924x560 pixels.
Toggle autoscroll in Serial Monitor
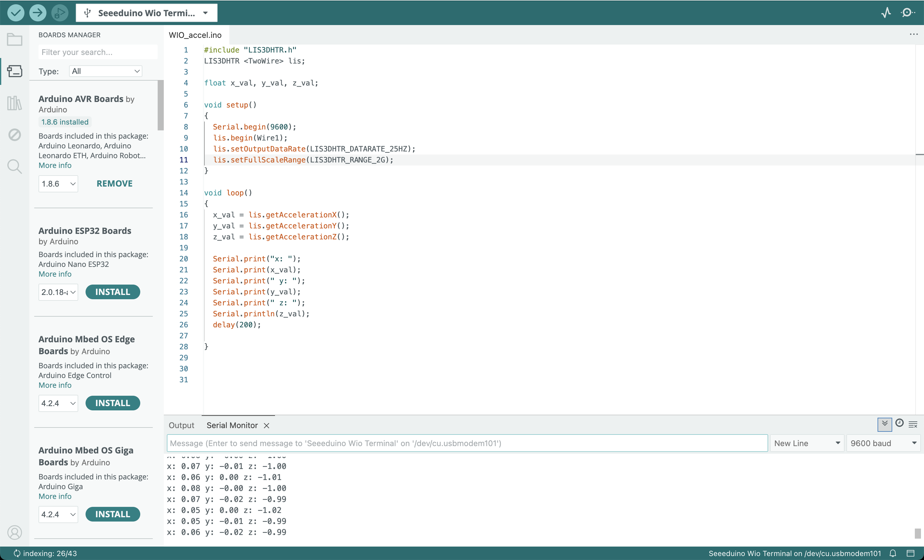pos(885,424)
